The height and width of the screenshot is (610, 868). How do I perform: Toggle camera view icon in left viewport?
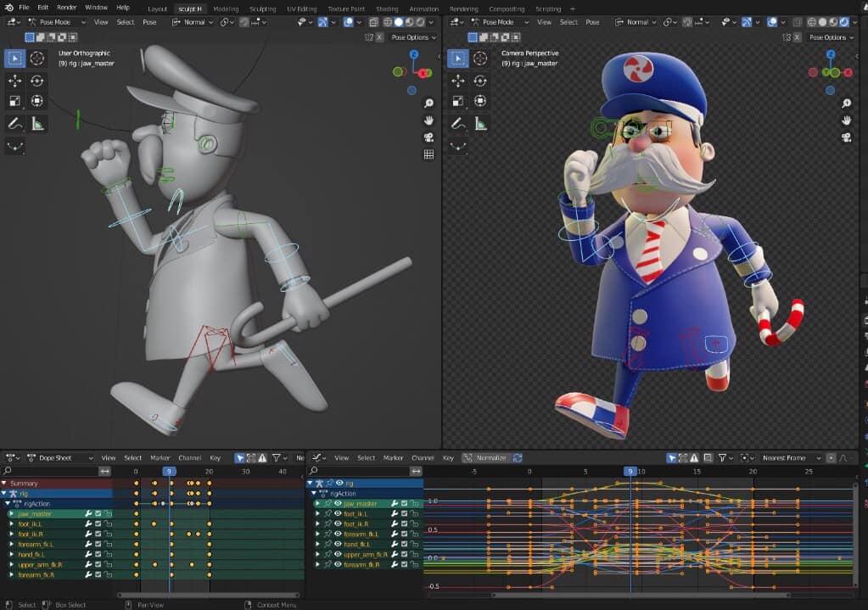coord(428,137)
